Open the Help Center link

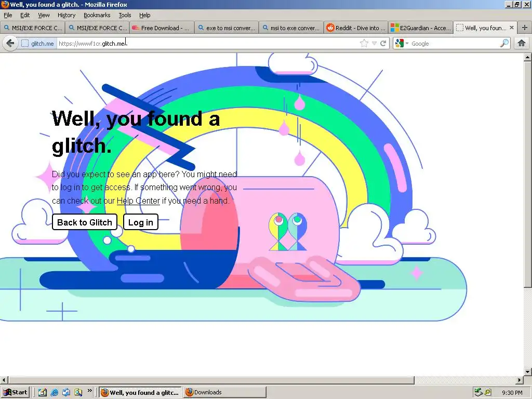138,201
